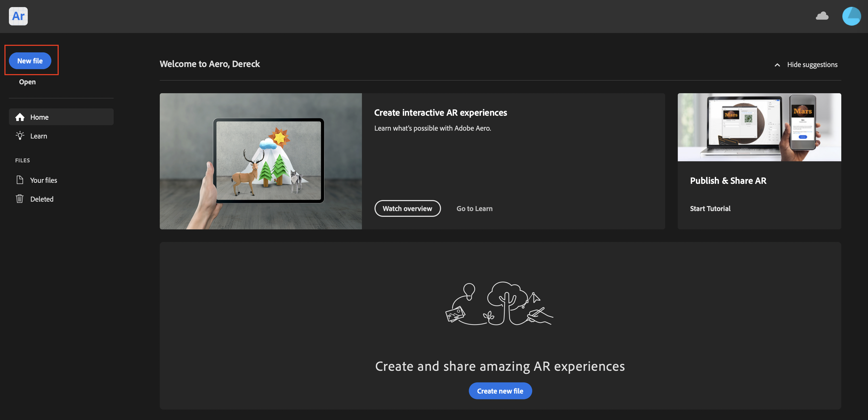Click the Deleted files trash icon
Viewport: 868px width, 420px height.
coord(19,199)
